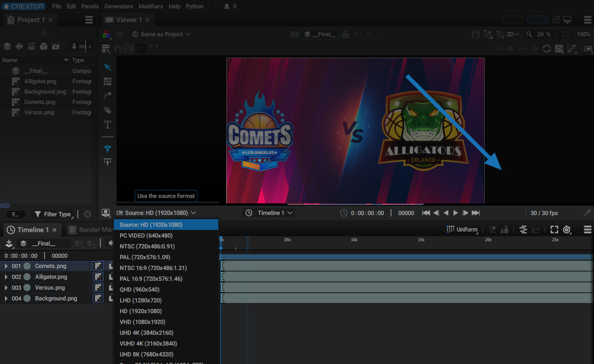This screenshot has width=594, height=364.
Task: Toggle the lock icon beside __Final__ in viewer
Action: (x=346, y=34)
